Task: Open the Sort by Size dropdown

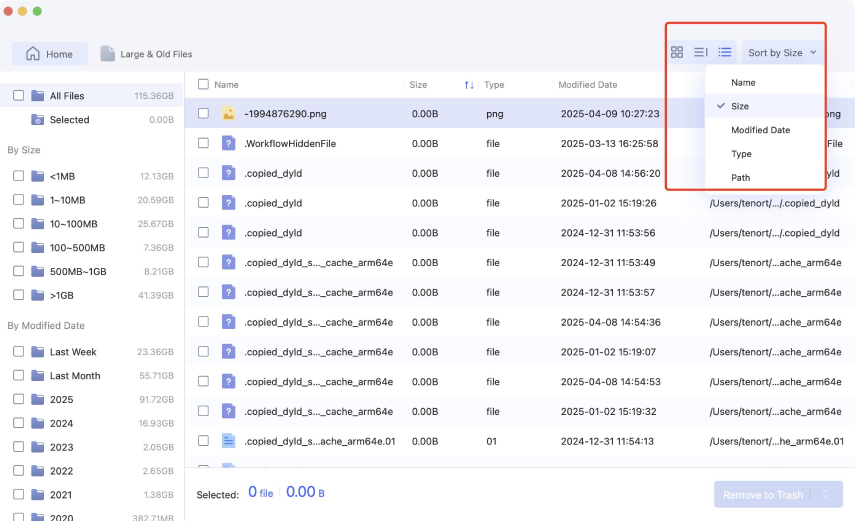Action: click(782, 52)
